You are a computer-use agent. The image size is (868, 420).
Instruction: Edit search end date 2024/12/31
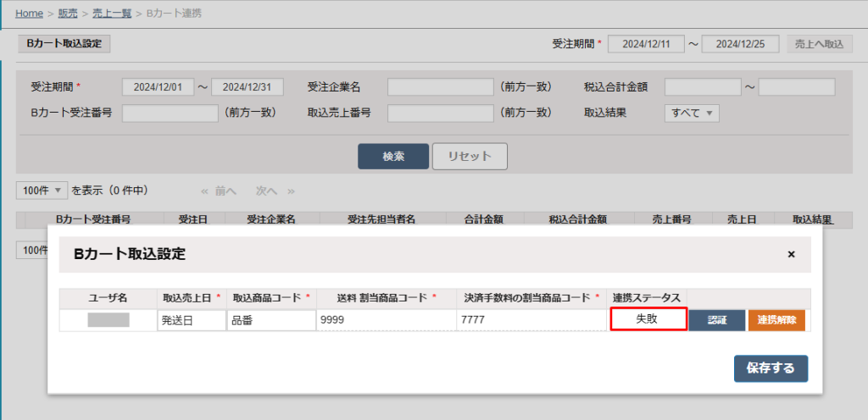[x=248, y=86]
